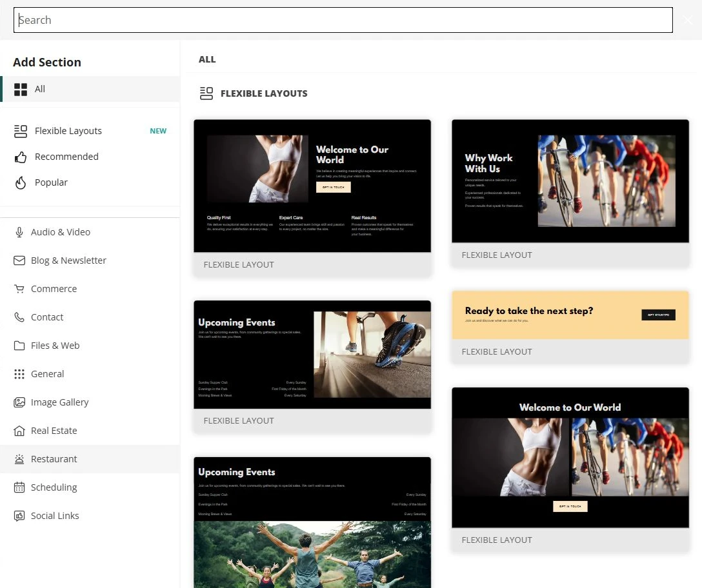
Task: Open the Audio & Video category
Action: click(x=90, y=232)
